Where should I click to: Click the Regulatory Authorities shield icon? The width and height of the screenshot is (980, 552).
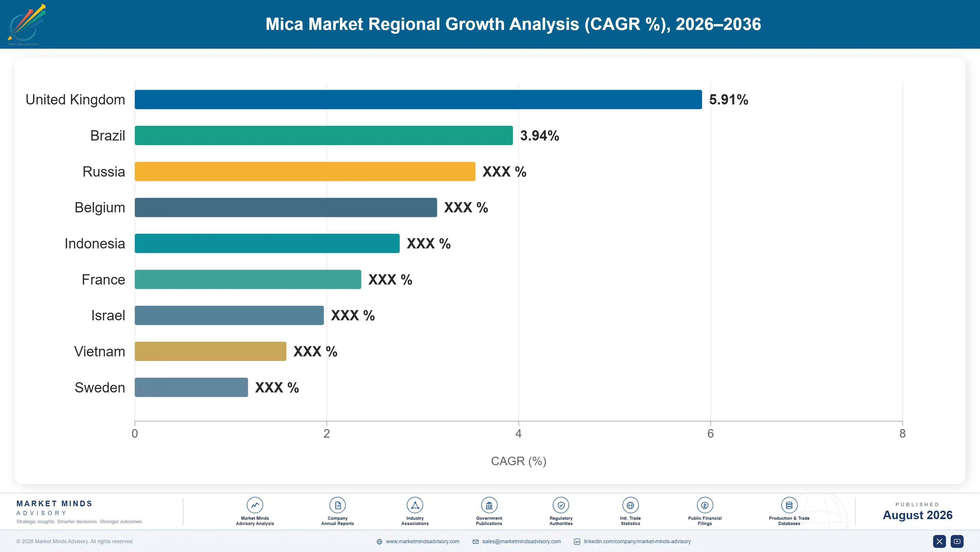coord(561,505)
